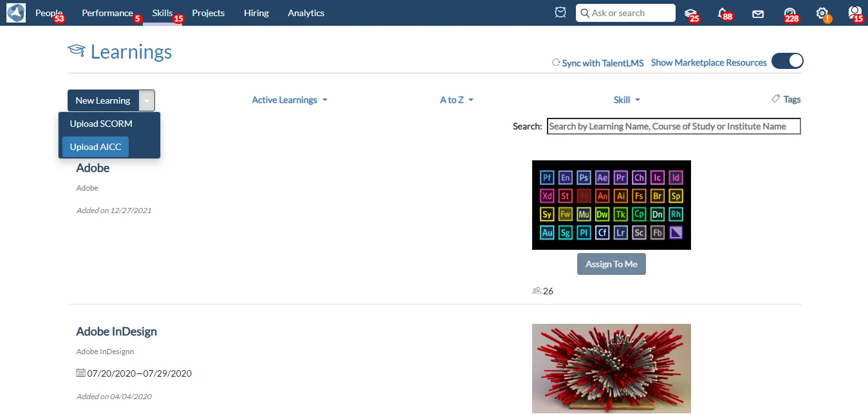Open the Skills menu
The height and width of the screenshot is (414, 868).
pos(162,13)
